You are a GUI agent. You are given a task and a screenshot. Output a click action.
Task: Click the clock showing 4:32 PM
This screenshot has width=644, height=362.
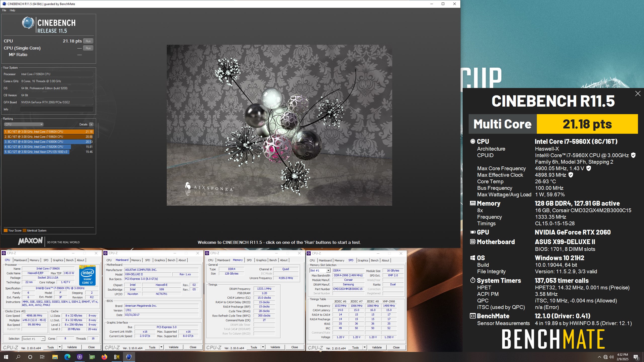[622, 355]
